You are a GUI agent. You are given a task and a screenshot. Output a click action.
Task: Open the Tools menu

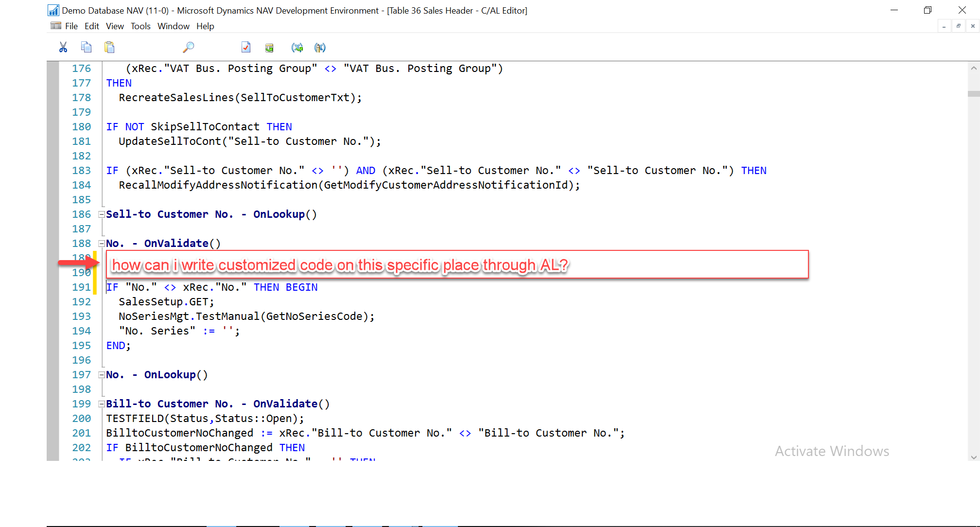(140, 26)
